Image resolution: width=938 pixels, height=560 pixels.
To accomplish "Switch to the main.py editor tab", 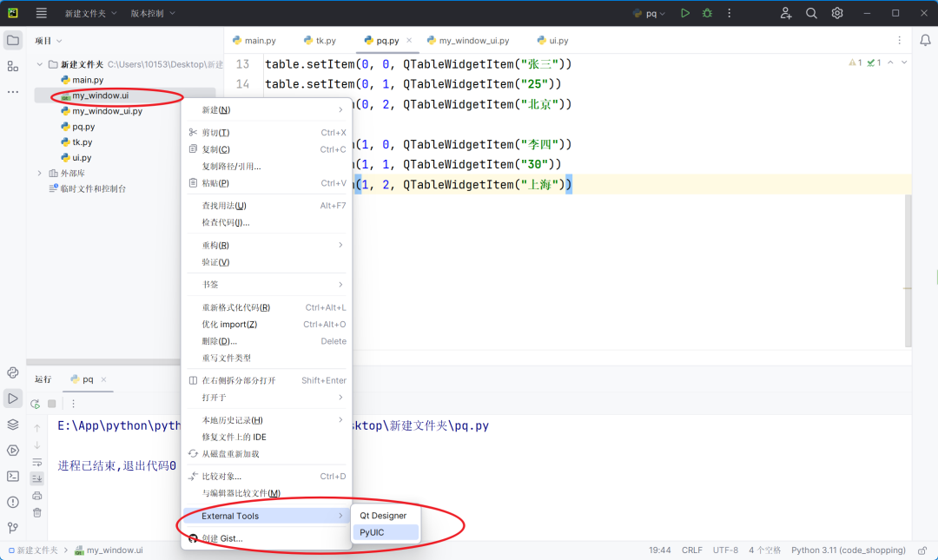I will 254,41.
